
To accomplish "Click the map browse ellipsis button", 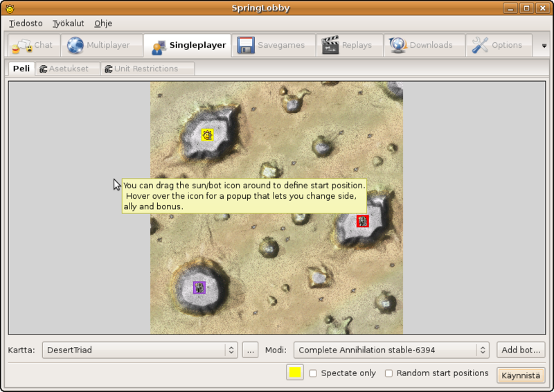I will (251, 350).
